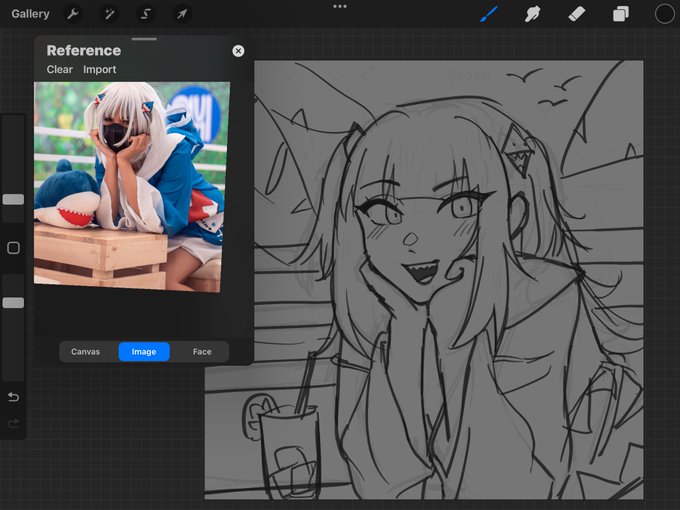680x510 pixels.
Task: Select the Brush tool
Action: click(x=489, y=14)
